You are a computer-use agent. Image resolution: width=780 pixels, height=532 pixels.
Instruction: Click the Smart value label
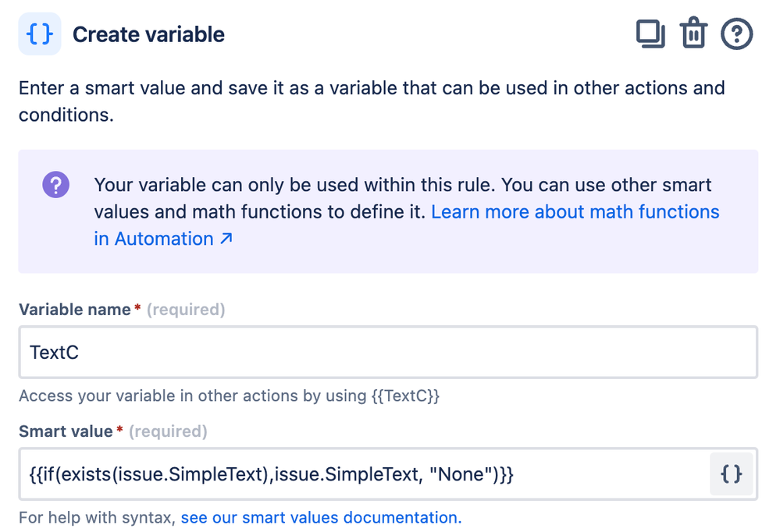(66, 431)
